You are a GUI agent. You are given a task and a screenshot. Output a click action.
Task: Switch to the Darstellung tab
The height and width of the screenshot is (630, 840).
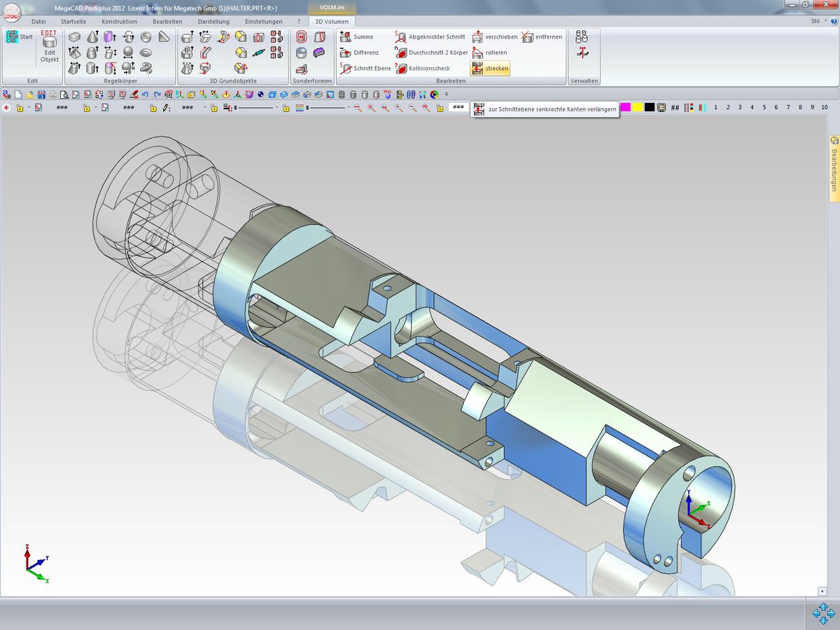click(x=213, y=22)
